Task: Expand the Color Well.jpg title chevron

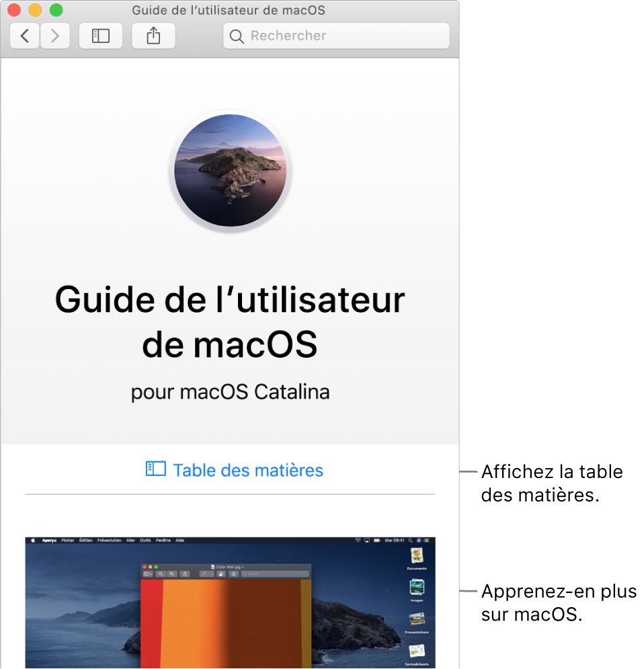Action: pos(243,567)
